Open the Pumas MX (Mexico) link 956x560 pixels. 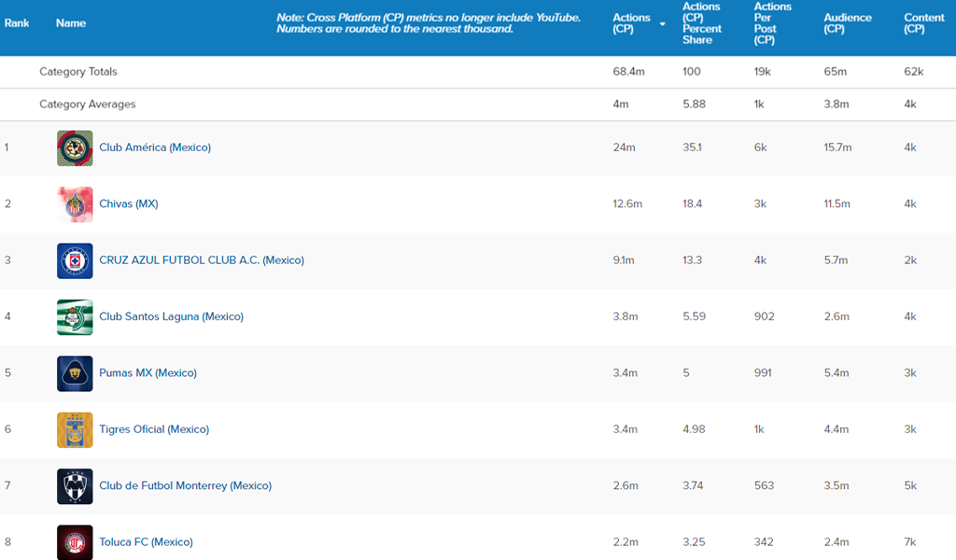click(148, 373)
